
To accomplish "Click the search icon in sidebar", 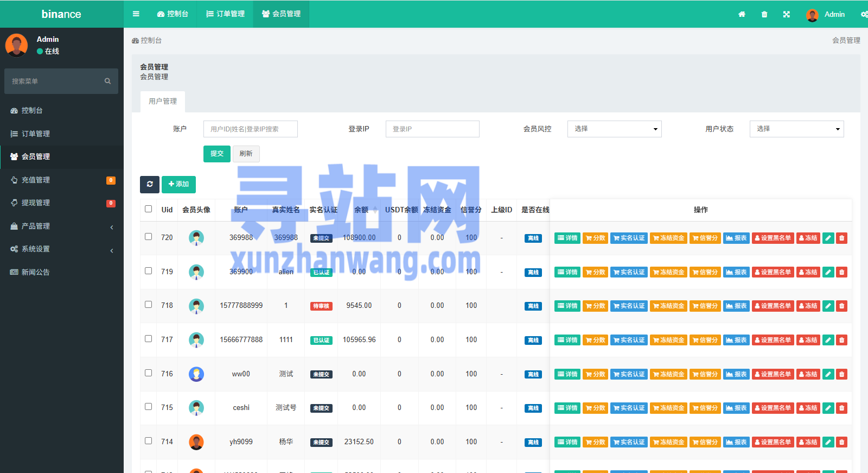I will 107,81.
